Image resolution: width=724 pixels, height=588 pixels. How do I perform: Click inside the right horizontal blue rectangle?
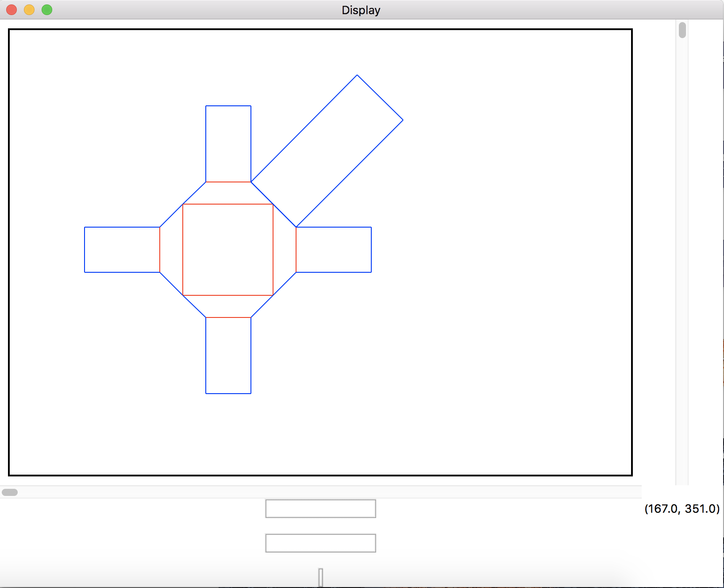click(x=334, y=250)
